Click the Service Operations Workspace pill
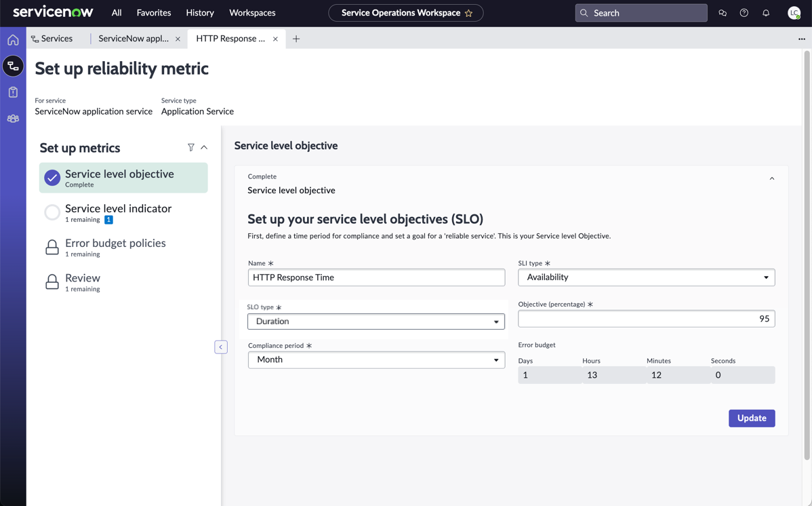This screenshot has height=506, width=812. click(406, 13)
